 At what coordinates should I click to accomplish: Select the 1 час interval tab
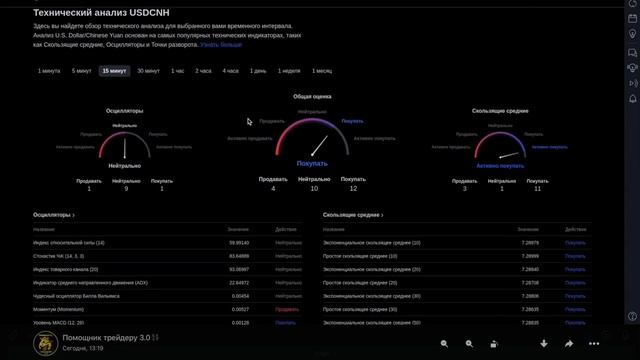pos(178,71)
